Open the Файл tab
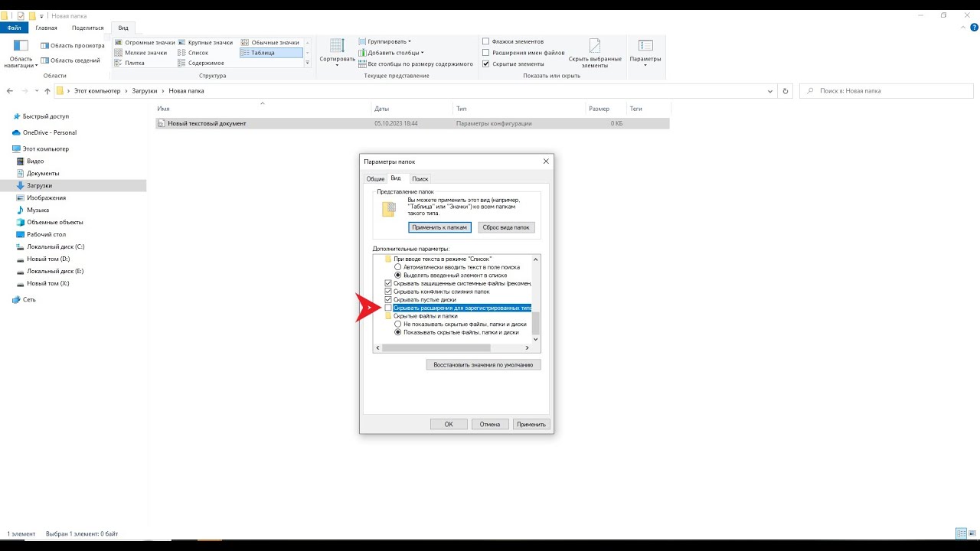 tap(14, 28)
